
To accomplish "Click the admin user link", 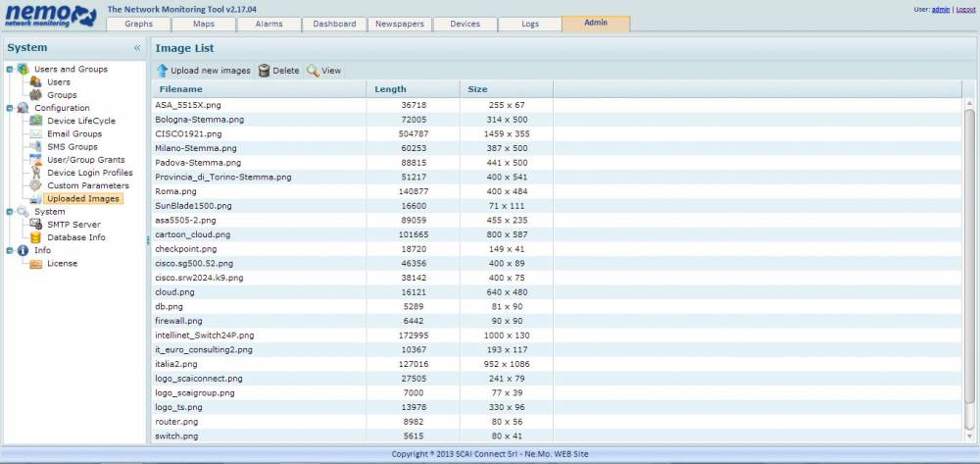I will pos(940,10).
